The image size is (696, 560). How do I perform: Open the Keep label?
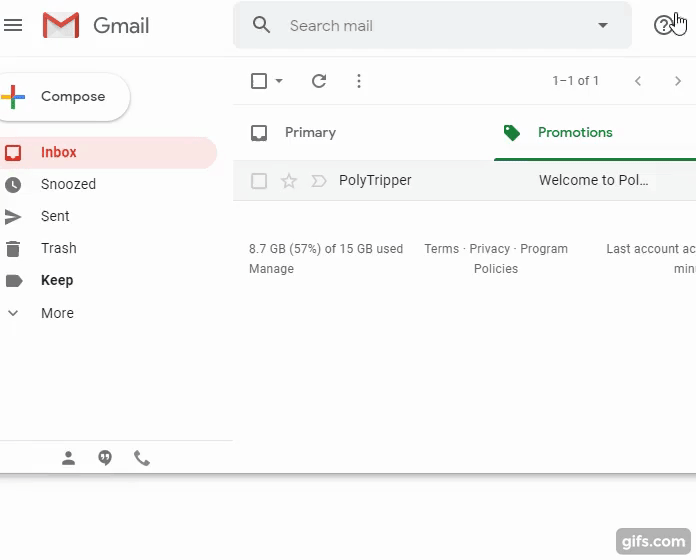[x=57, y=280]
